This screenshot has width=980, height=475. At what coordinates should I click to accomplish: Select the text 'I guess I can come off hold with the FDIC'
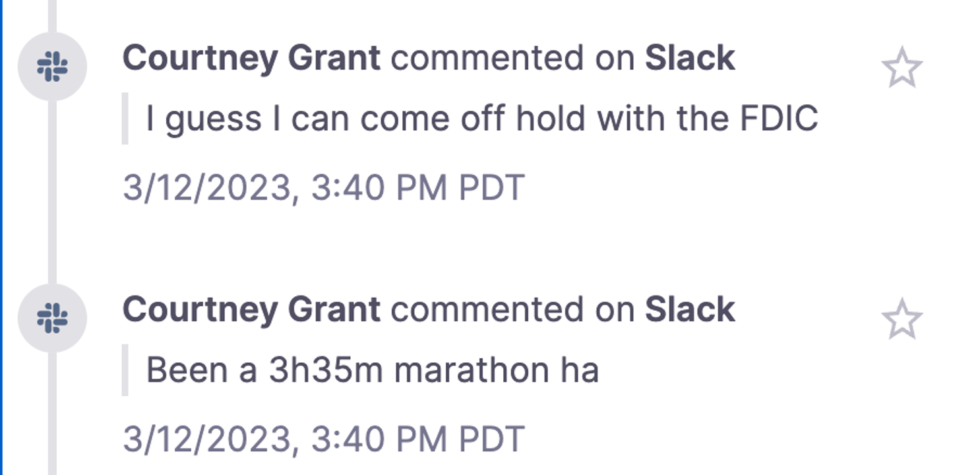pos(482,119)
